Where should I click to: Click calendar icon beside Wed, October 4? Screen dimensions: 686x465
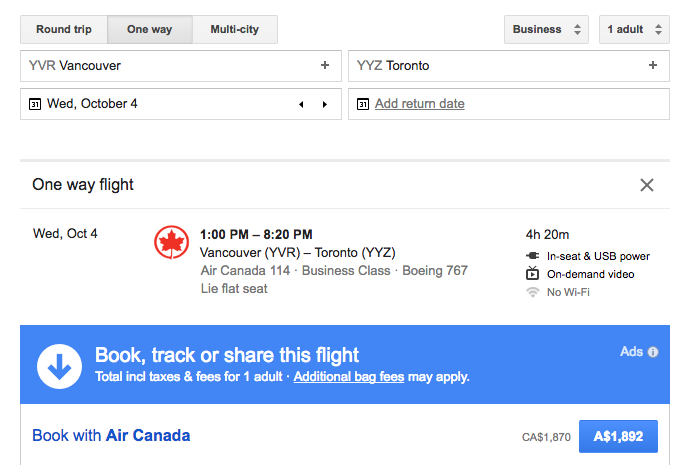tap(35, 104)
